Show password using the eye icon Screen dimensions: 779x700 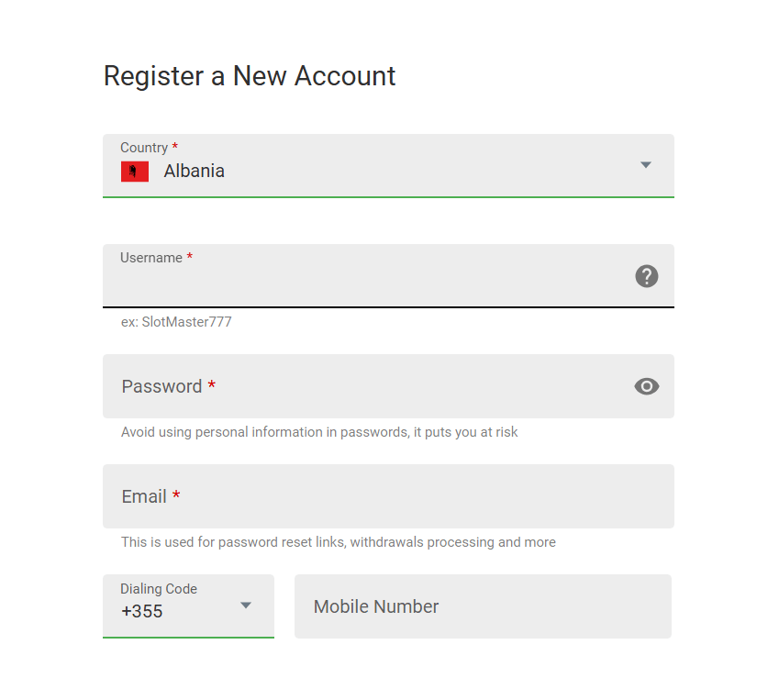click(647, 386)
